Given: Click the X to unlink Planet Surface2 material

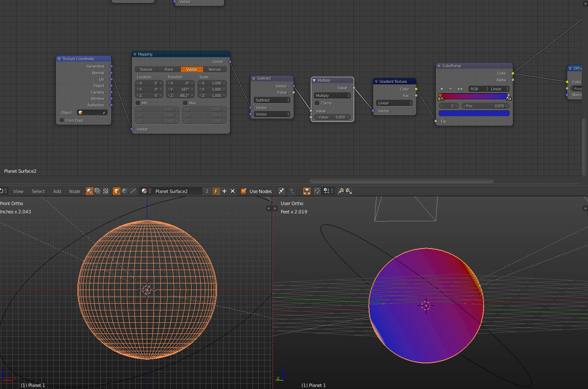Looking at the screenshot, I should click(x=232, y=191).
